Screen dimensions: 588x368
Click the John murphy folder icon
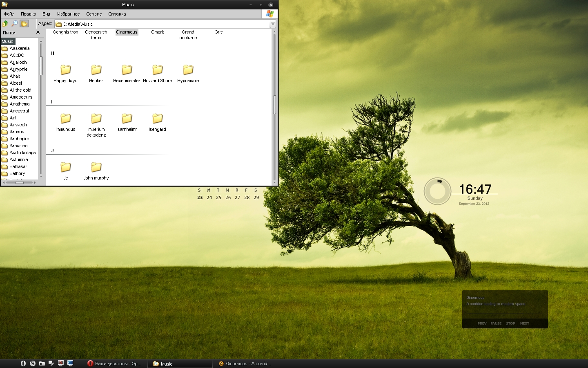(96, 167)
